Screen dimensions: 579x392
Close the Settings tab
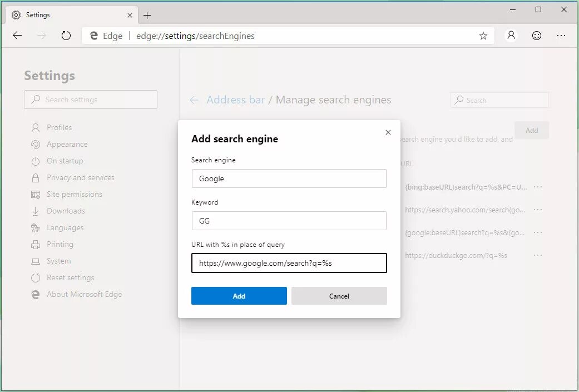(x=130, y=15)
